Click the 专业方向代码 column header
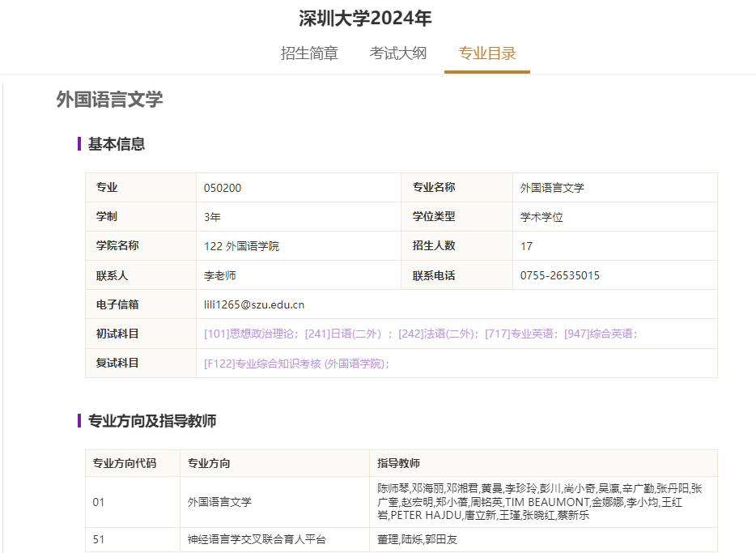 [x=133, y=463]
